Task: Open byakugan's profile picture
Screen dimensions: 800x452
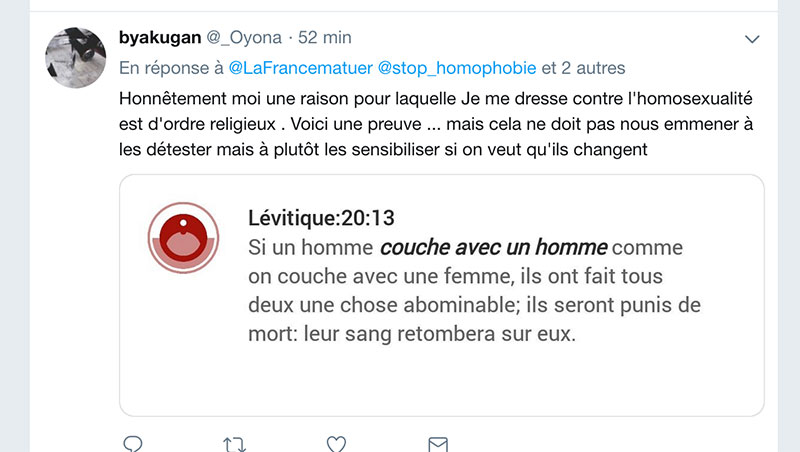Action: click(x=76, y=58)
